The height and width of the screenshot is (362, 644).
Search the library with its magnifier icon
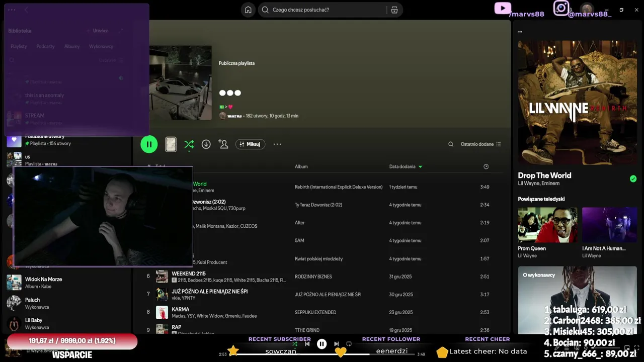tap(12, 60)
